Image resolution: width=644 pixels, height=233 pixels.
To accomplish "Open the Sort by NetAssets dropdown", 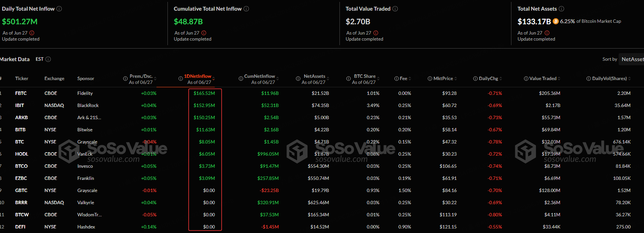I will (x=631, y=59).
